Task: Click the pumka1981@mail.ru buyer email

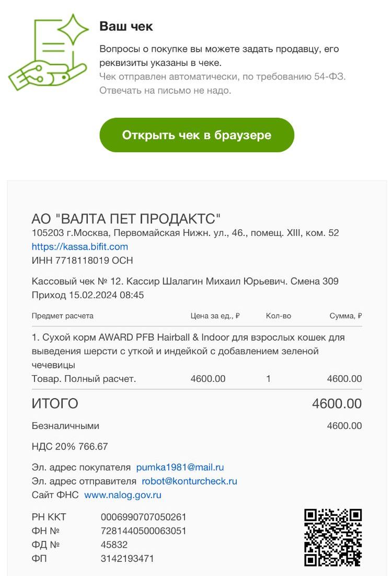Action: 180,467
